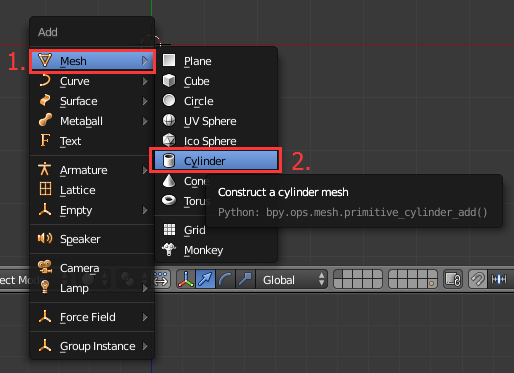Enable the translate manipulator arrow
This screenshot has height=373, width=514.
pyautogui.click(x=205, y=279)
